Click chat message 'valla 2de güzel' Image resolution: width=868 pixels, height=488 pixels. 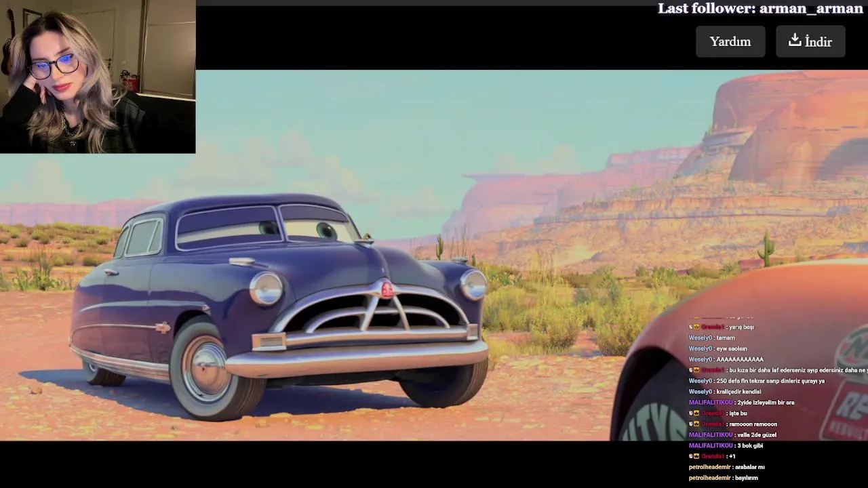(757, 435)
